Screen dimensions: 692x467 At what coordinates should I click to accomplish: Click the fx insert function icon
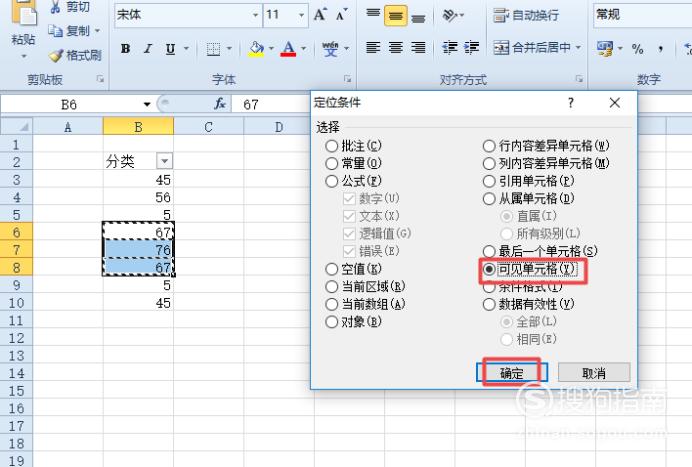coord(220,104)
